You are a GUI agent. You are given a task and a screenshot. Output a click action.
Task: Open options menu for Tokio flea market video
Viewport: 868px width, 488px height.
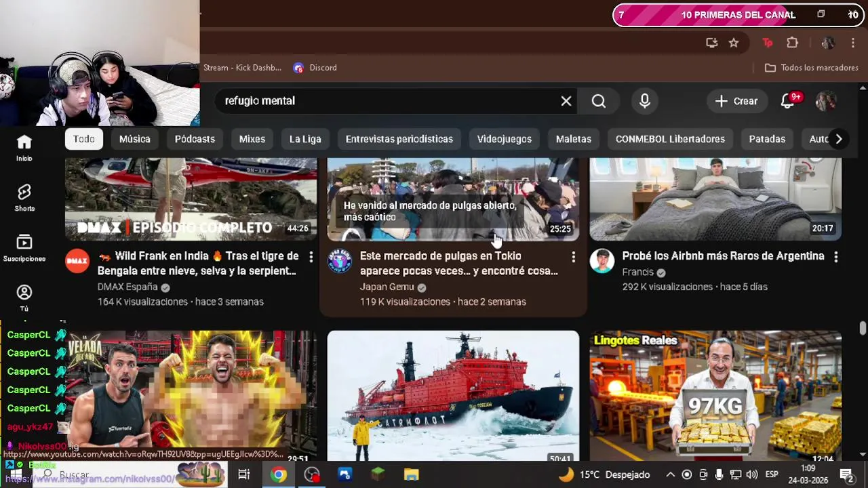[x=574, y=257]
